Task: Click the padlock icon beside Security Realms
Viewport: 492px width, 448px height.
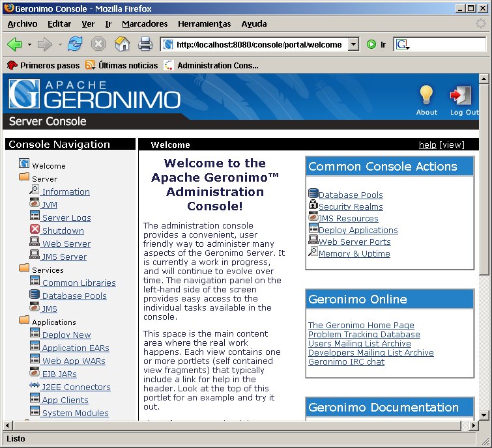Action: pos(313,204)
